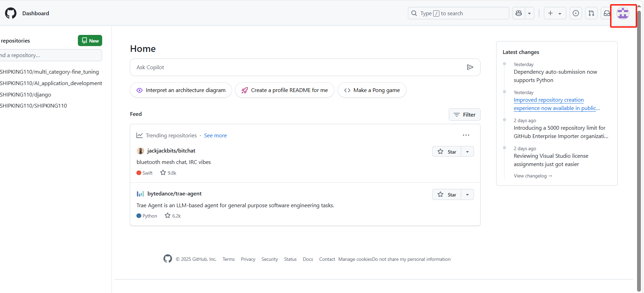Open the user avatar profile menu

[x=623, y=13]
